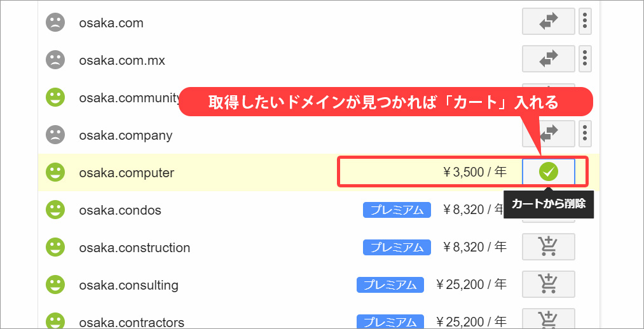Click the sad face icon beside osaka.com
This screenshot has height=329, width=644.
pos(55,22)
